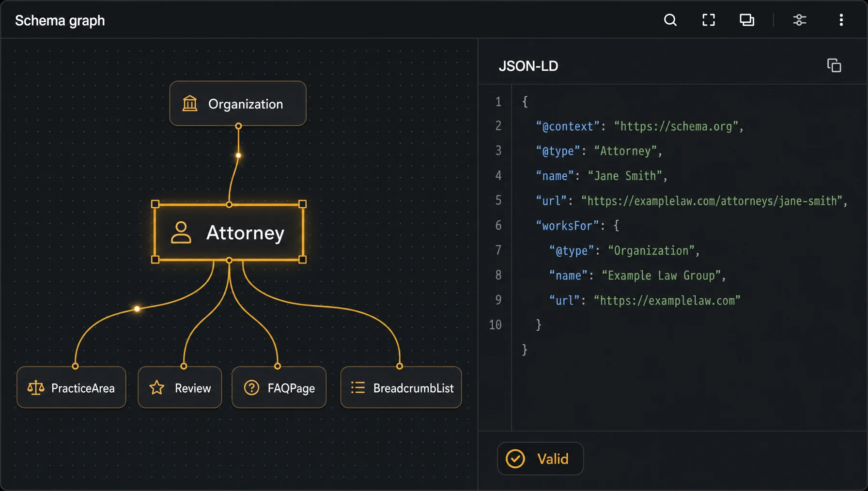Open search in Schema graph toolbar
This screenshot has width=868, height=491.
[670, 20]
